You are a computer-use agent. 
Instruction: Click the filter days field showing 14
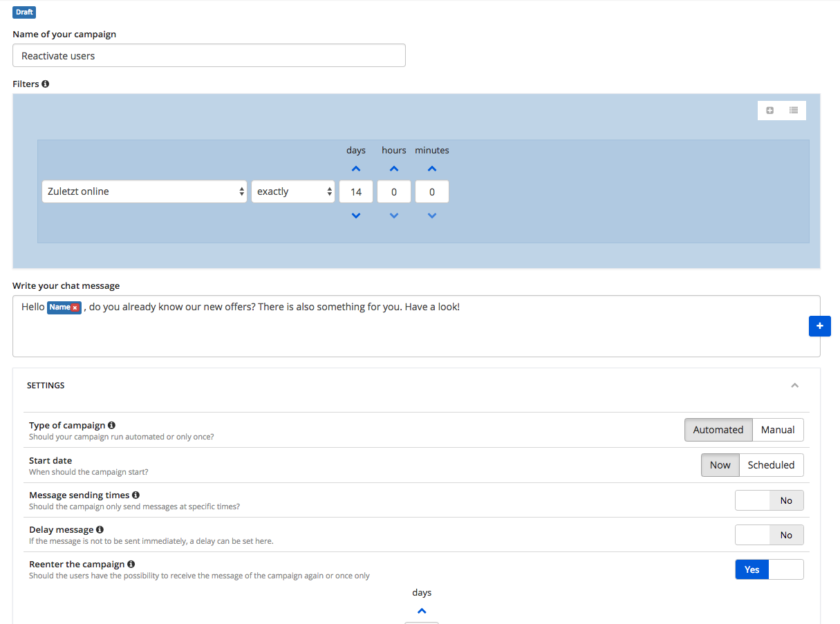point(356,191)
